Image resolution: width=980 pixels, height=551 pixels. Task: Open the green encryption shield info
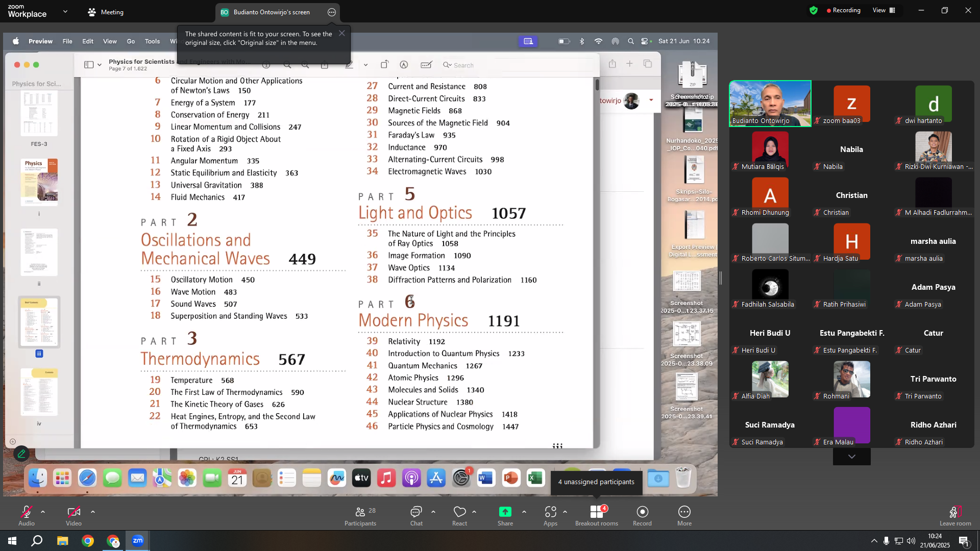click(x=814, y=10)
